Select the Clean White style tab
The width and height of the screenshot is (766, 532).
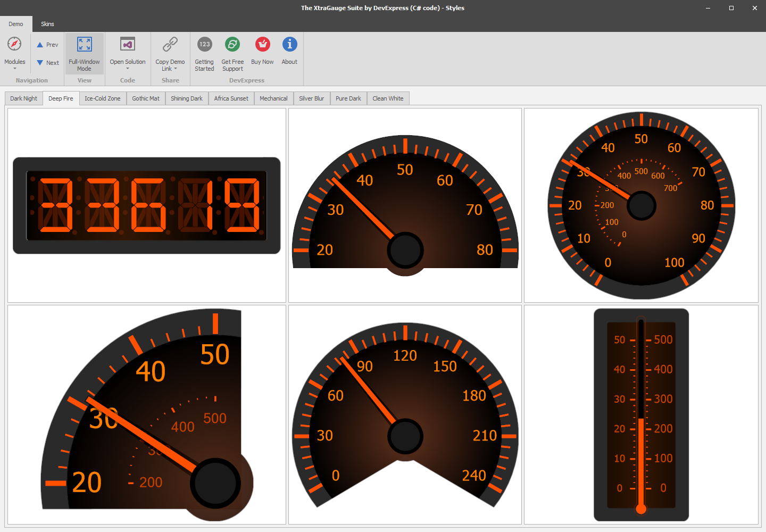pos(388,98)
